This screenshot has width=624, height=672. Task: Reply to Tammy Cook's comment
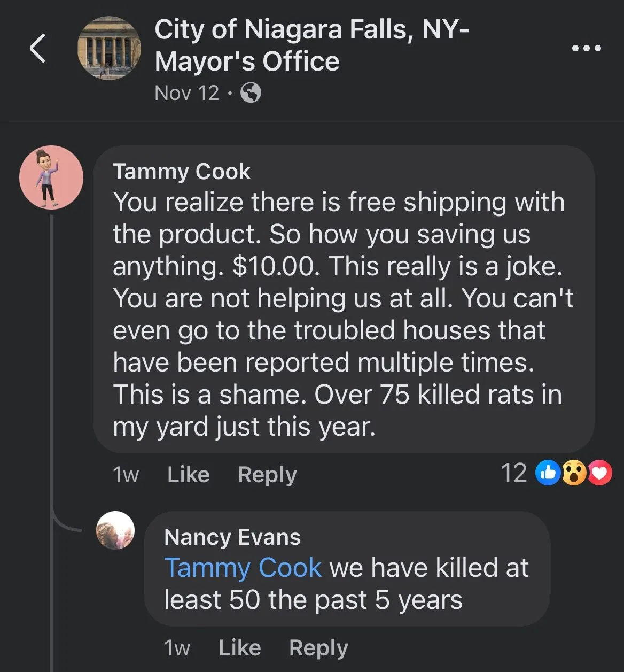tap(267, 475)
